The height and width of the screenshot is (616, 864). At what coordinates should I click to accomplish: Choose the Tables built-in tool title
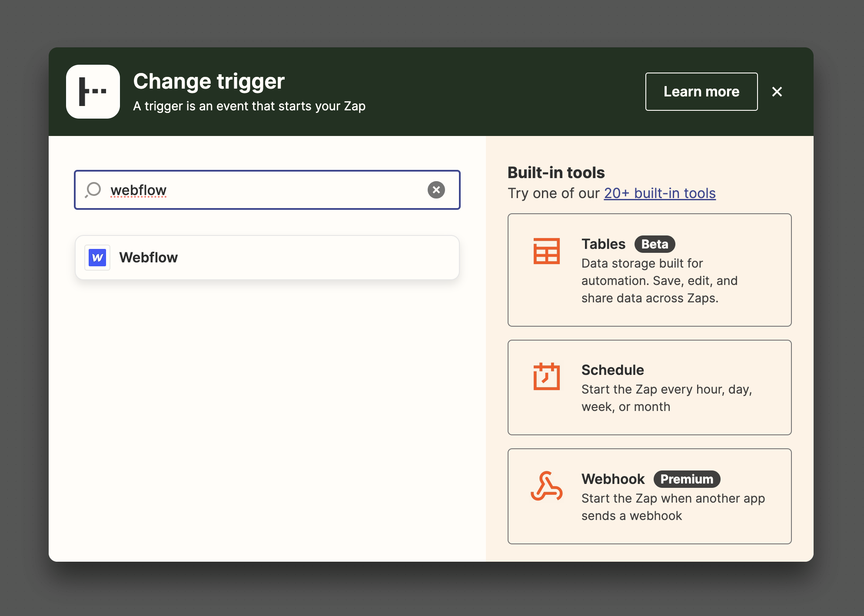(x=603, y=244)
